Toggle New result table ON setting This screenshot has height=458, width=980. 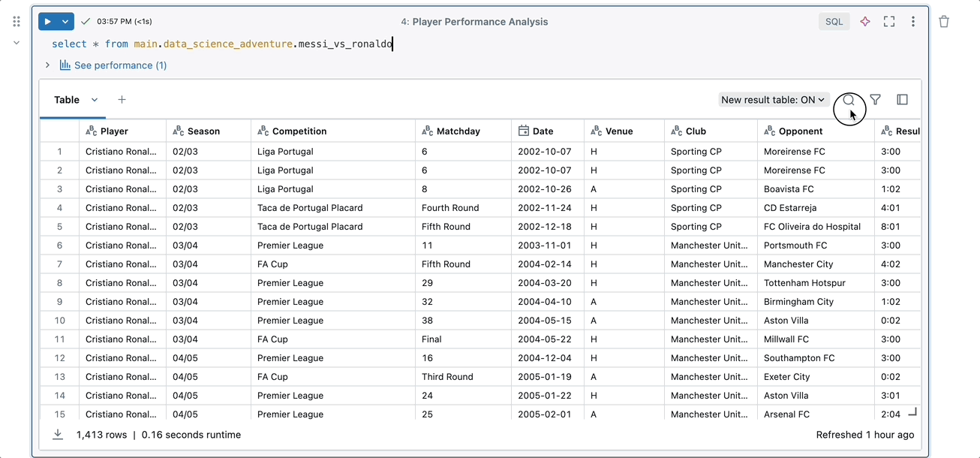(x=773, y=100)
